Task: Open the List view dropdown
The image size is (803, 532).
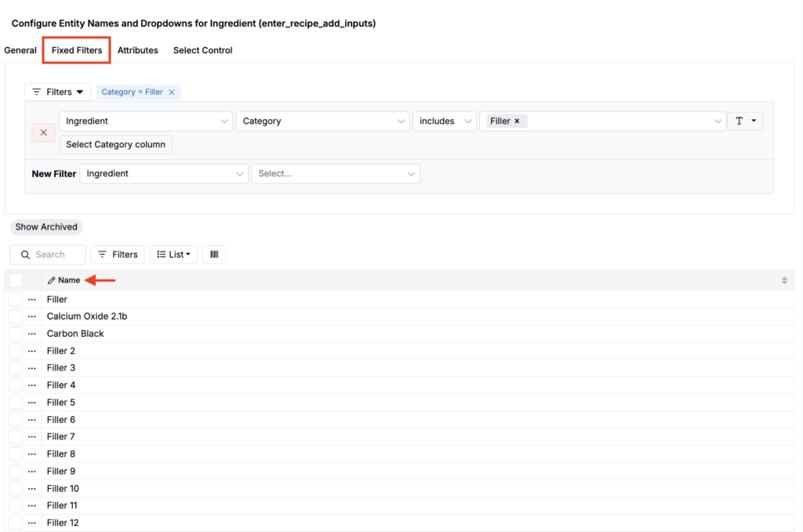Action: (173, 255)
